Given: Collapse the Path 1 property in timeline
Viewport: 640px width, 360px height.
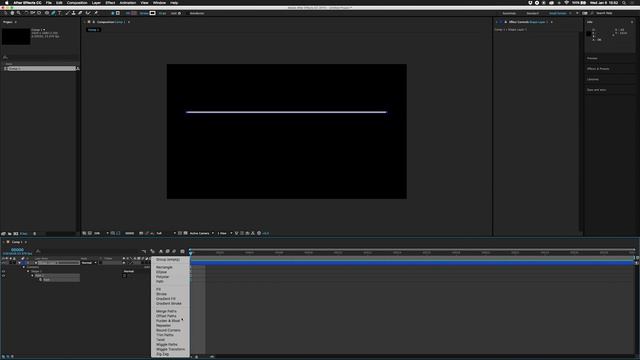Looking at the screenshot, I should (x=32, y=276).
